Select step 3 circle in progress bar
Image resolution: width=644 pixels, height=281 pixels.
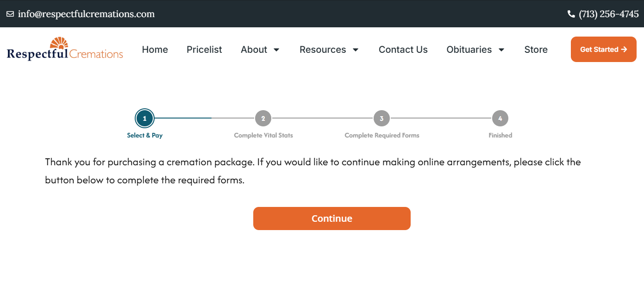tap(381, 119)
